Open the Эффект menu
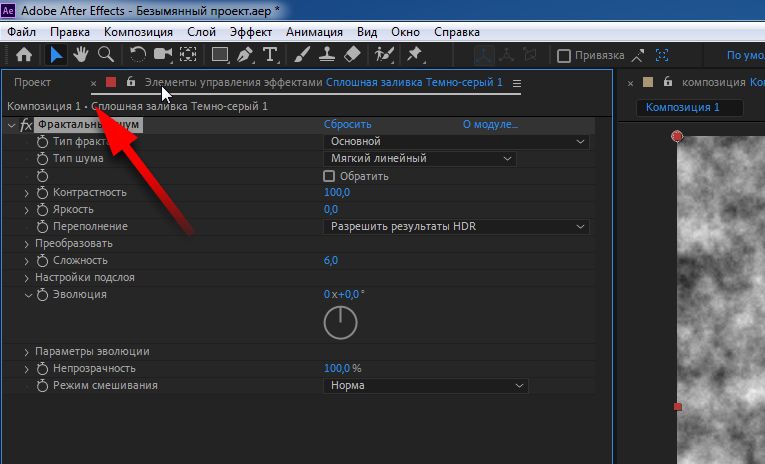765x464 pixels. coord(251,32)
